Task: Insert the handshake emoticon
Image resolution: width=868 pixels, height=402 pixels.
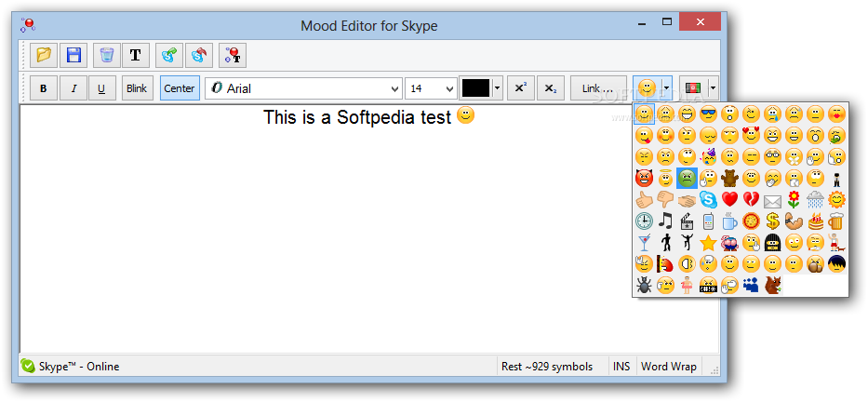Action: [687, 199]
